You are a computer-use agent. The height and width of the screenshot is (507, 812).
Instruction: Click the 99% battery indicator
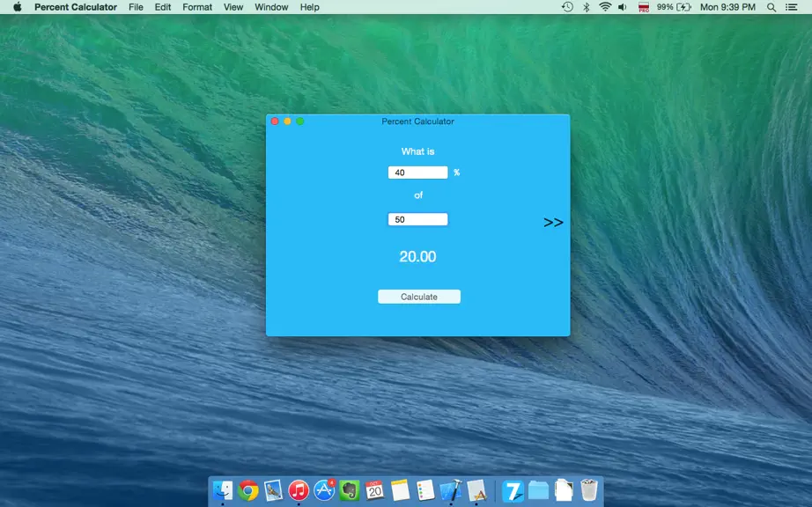(x=675, y=7)
